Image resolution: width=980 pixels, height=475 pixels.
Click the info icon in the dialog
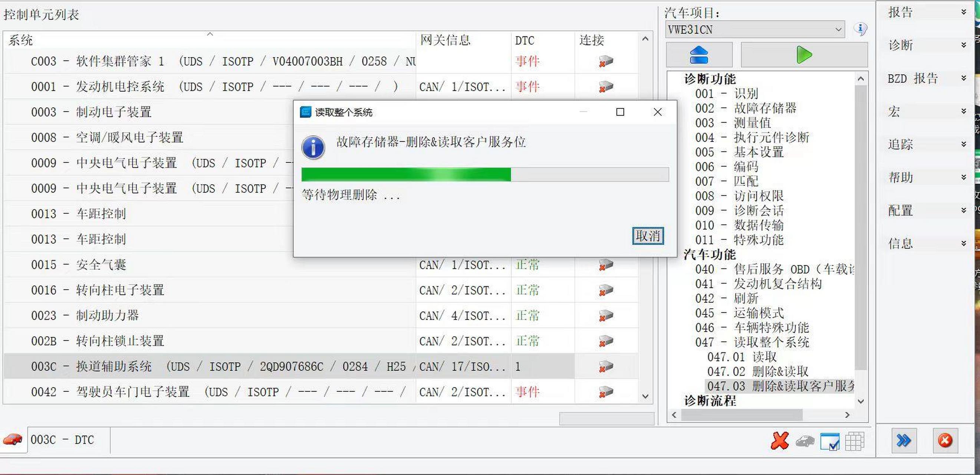pyautogui.click(x=313, y=147)
